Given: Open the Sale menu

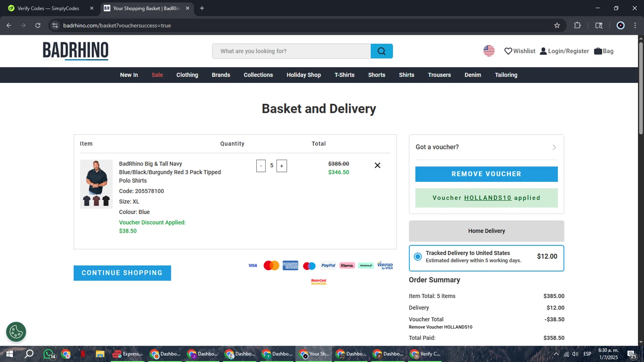Looking at the screenshot, I should [157, 75].
